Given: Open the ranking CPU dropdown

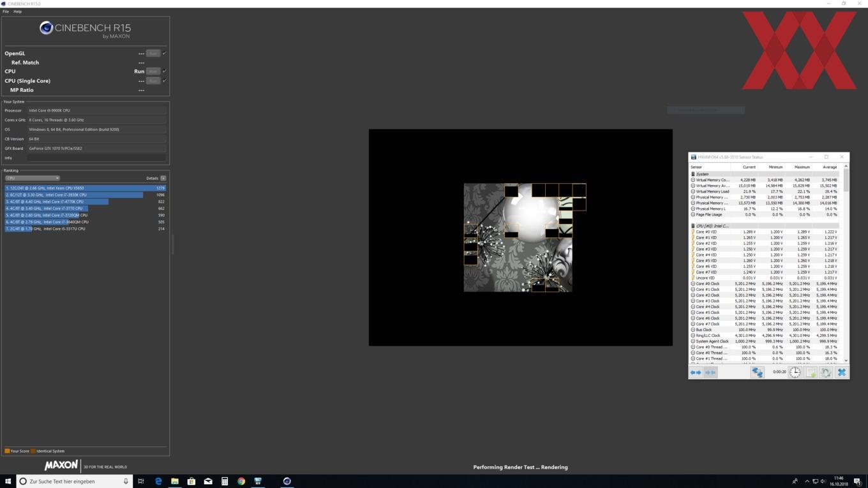Looking at the screenshot, I should tap(32, 178).
